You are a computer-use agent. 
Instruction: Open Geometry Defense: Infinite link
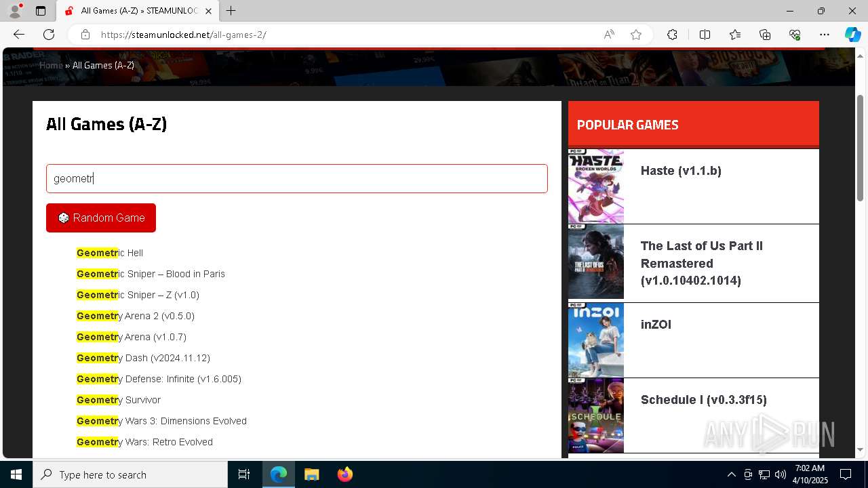coord(159,379)
